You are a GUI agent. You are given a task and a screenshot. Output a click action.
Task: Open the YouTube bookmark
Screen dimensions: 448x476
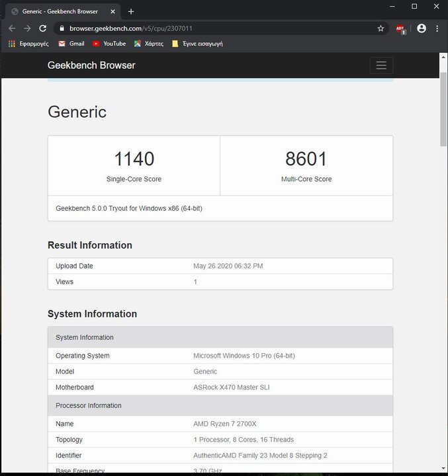pyautogui.click(x=109, y=44)
